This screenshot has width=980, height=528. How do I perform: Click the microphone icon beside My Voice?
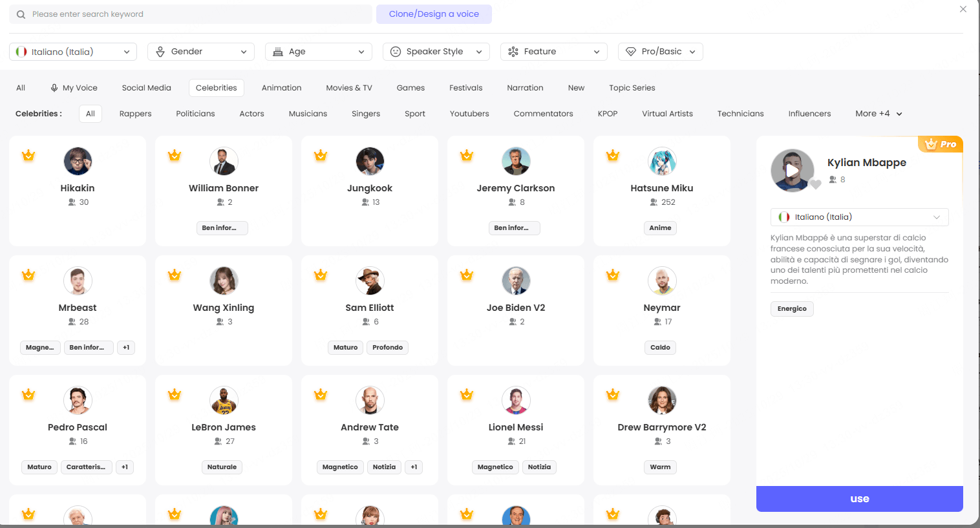tap(54, 88)
